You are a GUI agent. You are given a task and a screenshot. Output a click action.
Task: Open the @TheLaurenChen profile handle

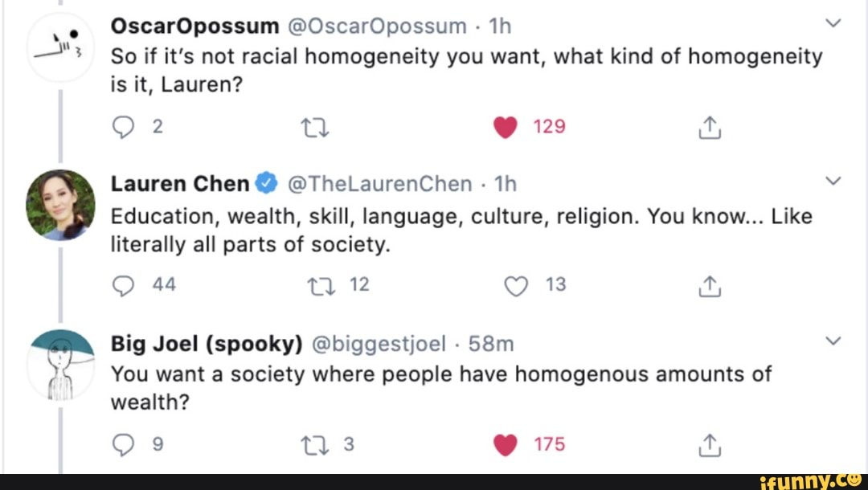click(379, 184)
